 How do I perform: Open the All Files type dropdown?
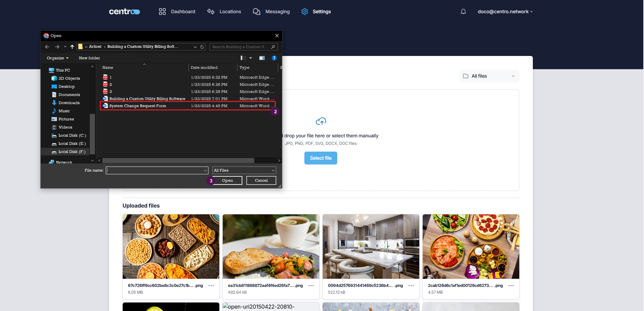coord(244,170)
